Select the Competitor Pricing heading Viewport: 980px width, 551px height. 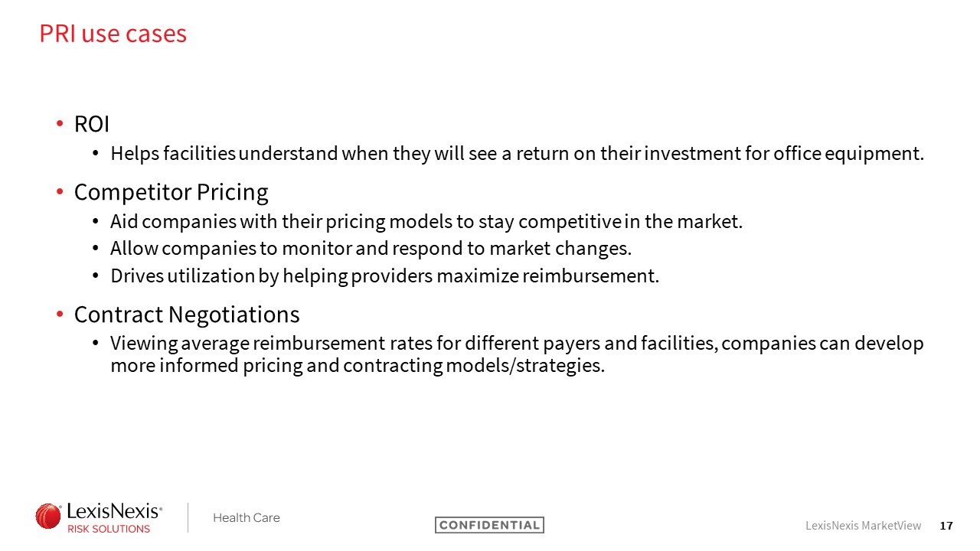[x=171, y=191]
